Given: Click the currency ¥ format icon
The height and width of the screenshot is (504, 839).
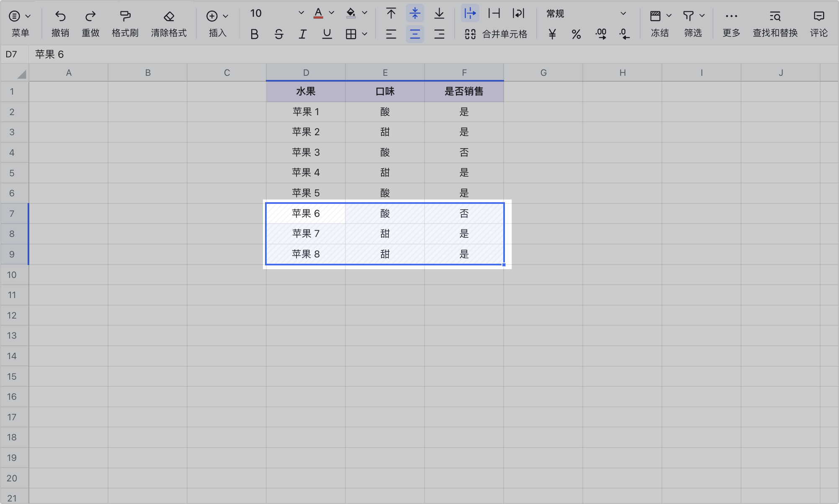Looking at the screenshot, I should click(x=552, y=34).
